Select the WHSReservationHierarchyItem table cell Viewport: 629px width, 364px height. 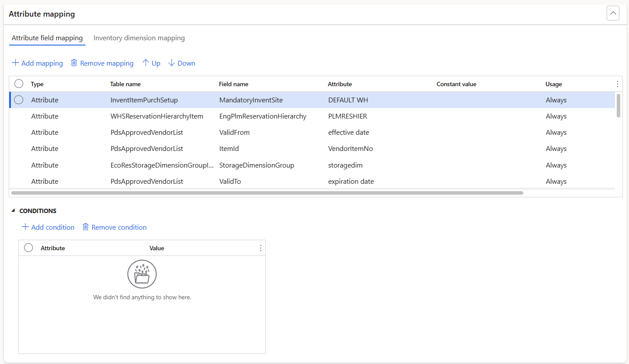[x=157, y=116]
